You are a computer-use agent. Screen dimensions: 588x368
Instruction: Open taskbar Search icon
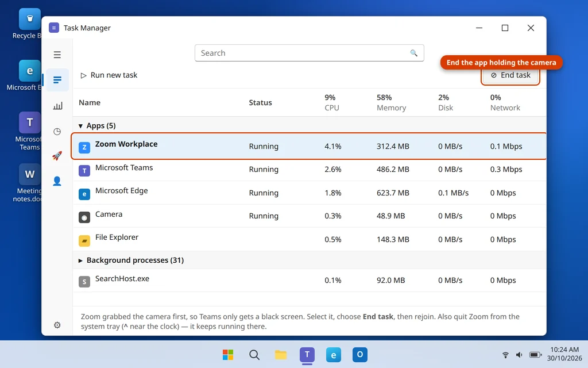point(254,354)
